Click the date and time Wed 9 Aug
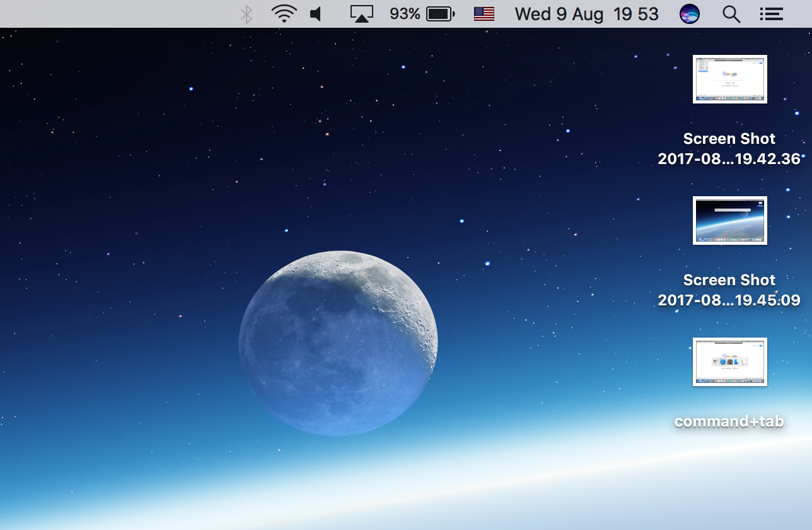The image size is (812, 530). coord(587,14)
